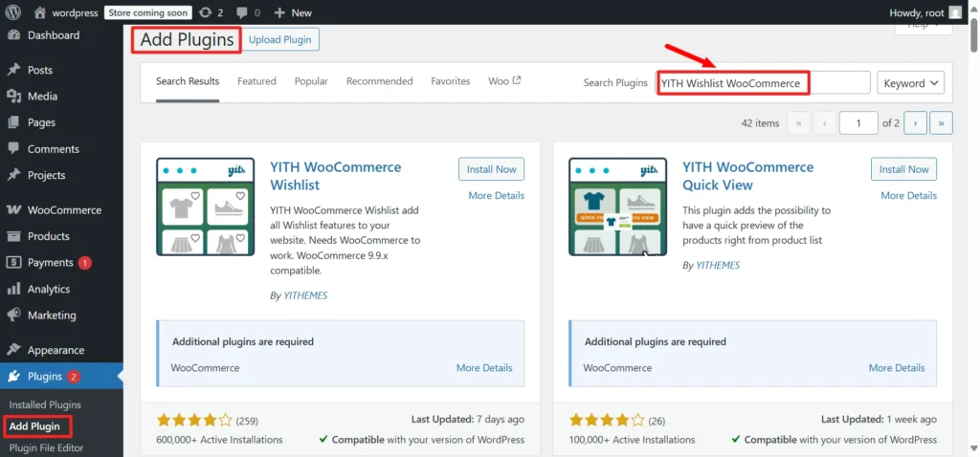Viewport: 980px width, 457px height.
Task: Open YITH WooCommerce Quick View title link
Action: [x=748, y=176]
